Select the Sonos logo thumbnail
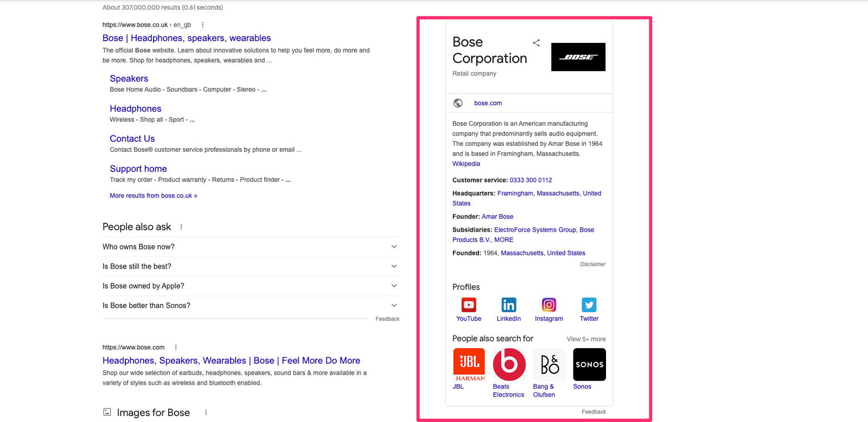The width and height of the screenshot is (868, 422). pos(590,365)
